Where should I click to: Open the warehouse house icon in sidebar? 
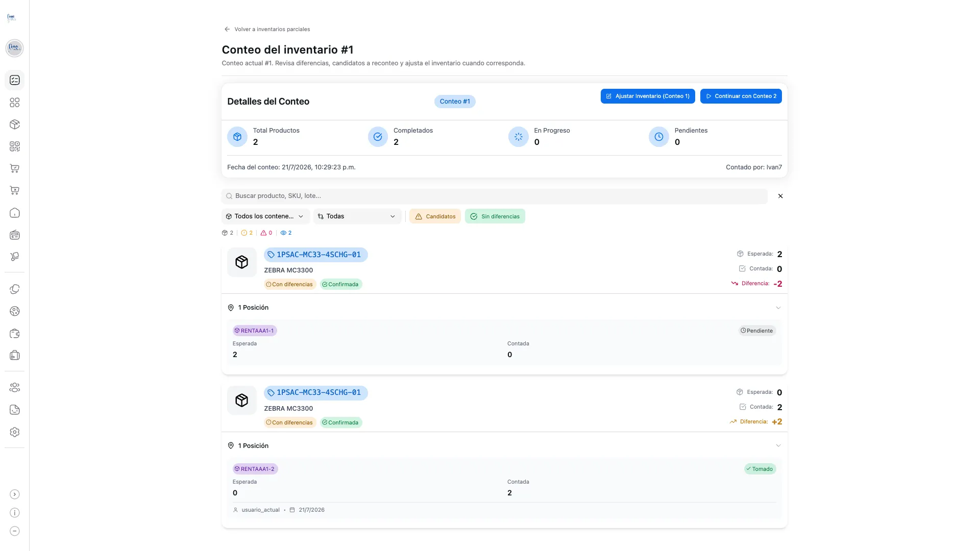15,213
